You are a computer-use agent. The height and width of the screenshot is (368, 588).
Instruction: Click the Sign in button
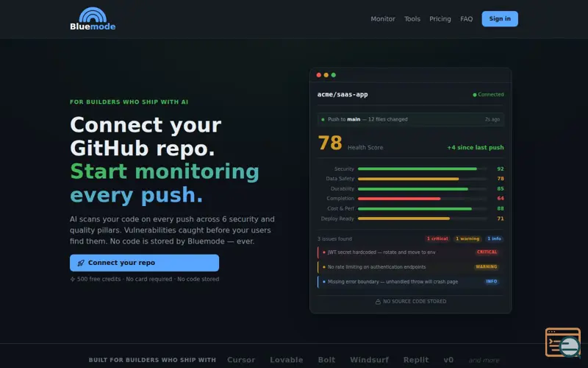(x=500, y=19)
